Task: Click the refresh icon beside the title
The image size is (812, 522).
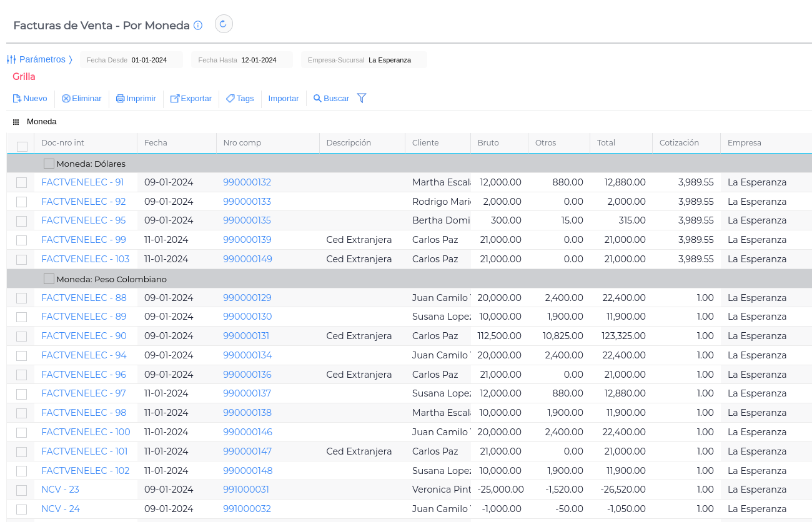Action: point(224,24)
